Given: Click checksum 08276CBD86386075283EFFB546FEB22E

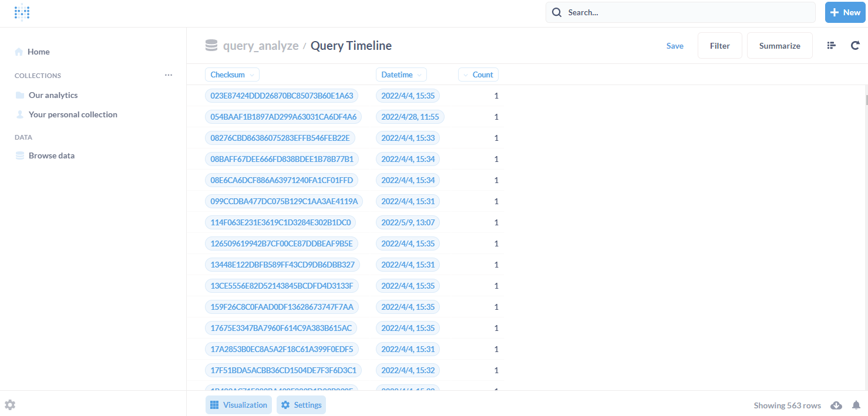Looking at the screenshot, I should [280, 138].
